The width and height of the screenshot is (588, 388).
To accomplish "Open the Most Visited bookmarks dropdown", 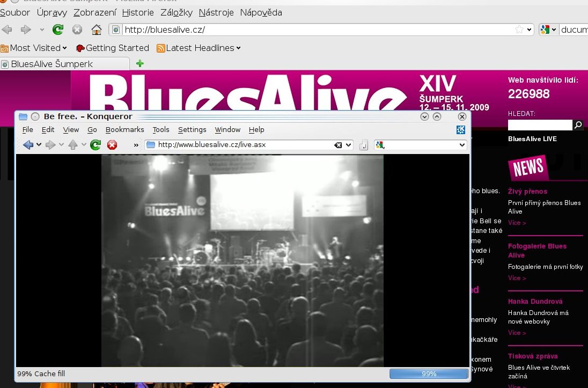I will tap(34, 48).
